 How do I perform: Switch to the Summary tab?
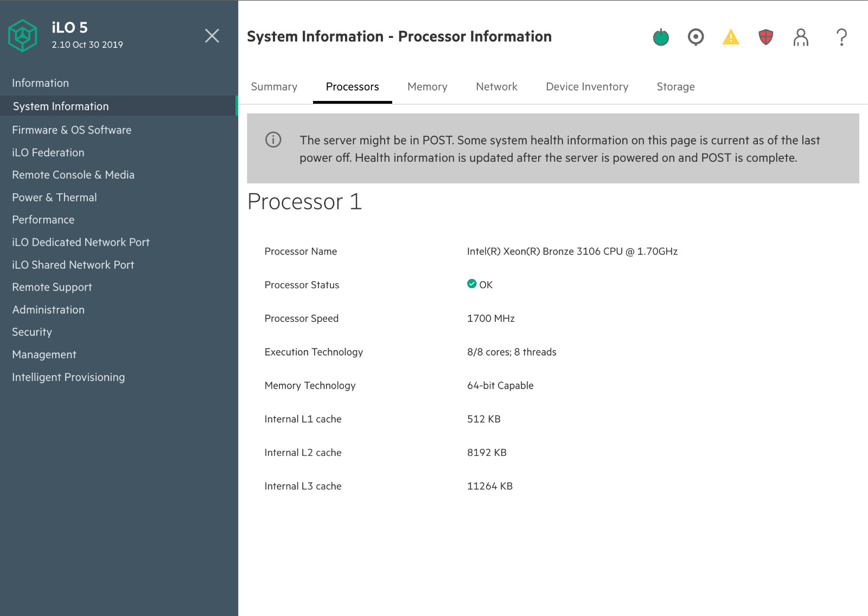coord(274,87)
